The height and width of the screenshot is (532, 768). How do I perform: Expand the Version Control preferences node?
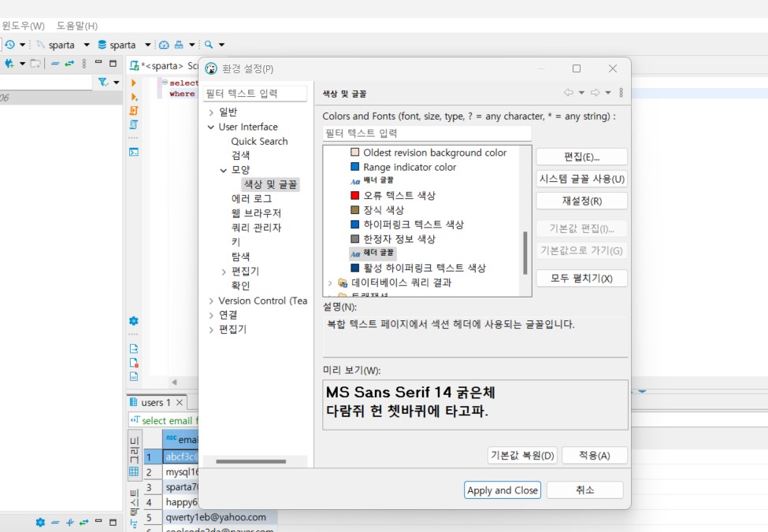[x=211, y=301]
